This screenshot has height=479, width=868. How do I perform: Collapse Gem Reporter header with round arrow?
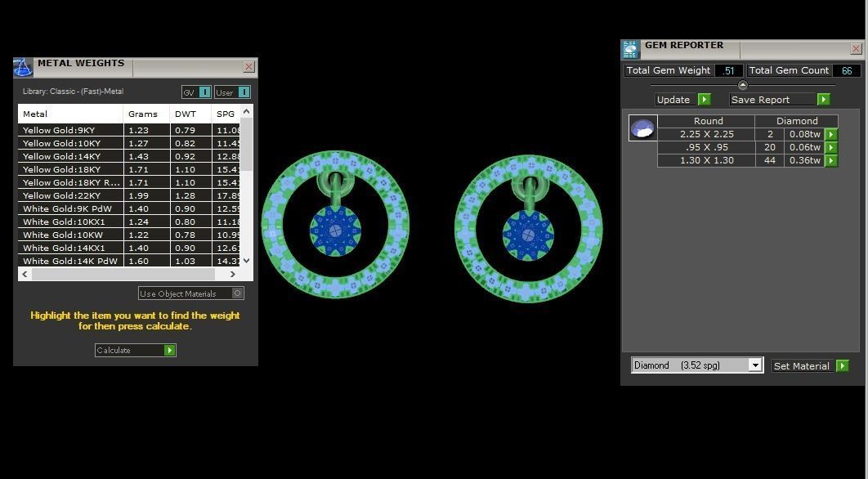point(743,85)
